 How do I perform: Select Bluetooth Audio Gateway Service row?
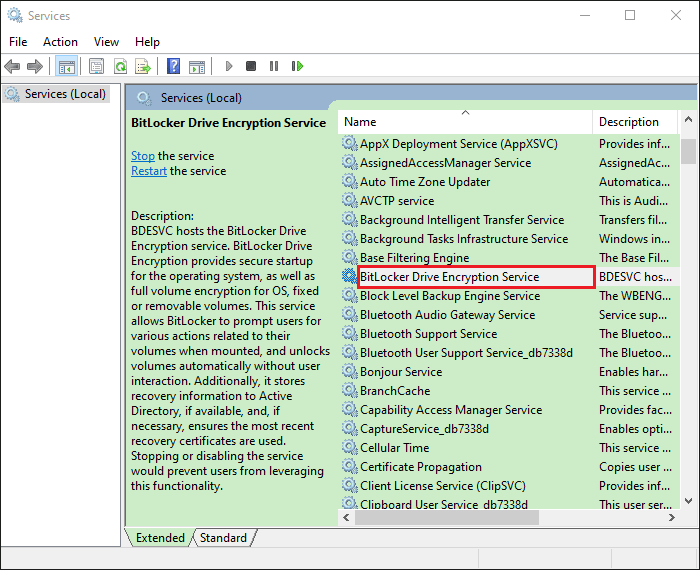click(x=509, y=315)
